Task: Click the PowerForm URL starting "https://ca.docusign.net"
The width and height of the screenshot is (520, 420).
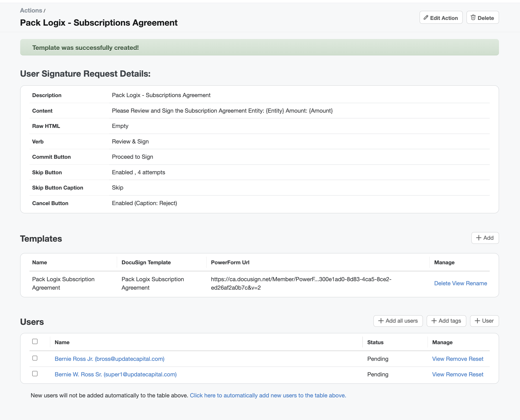Action: tap(301, 283)
